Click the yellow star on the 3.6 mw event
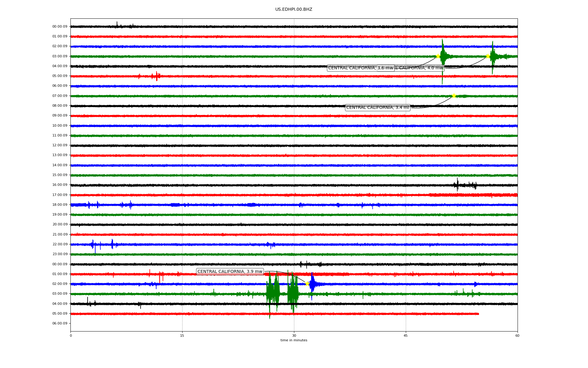Image resolution: width=588 pixels, height=368 pixels. pyautogui.click(x=438, y=56)
